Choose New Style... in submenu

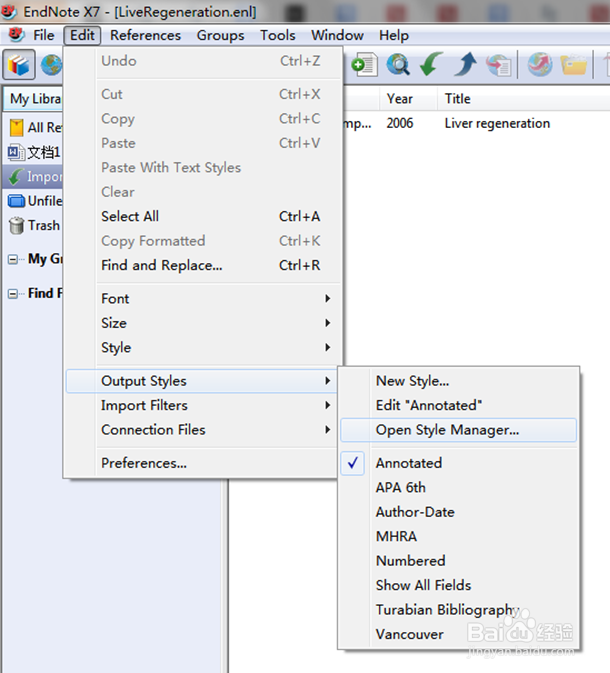[x=458, y=381]
